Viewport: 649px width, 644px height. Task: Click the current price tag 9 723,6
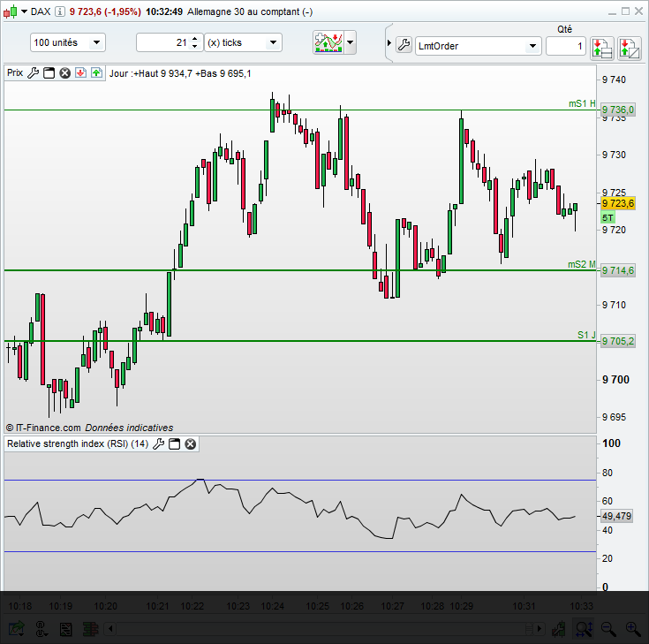pos(617,203)
